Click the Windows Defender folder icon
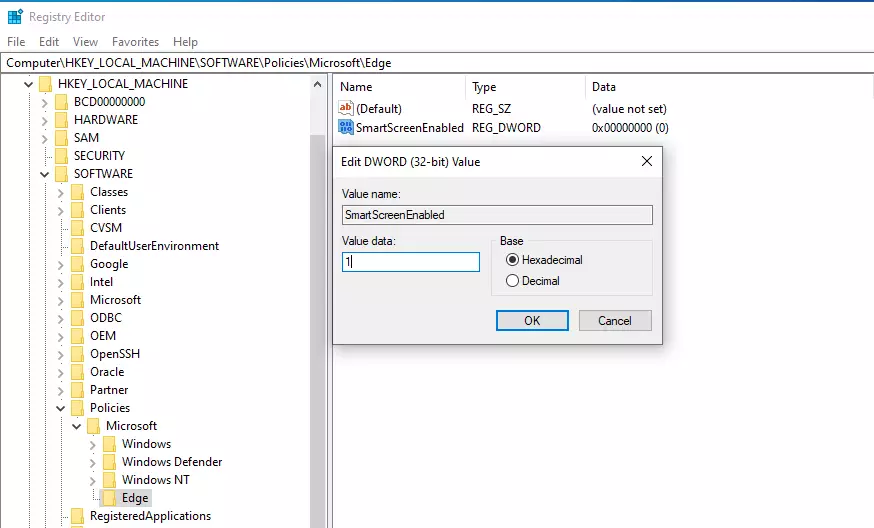 110,462
